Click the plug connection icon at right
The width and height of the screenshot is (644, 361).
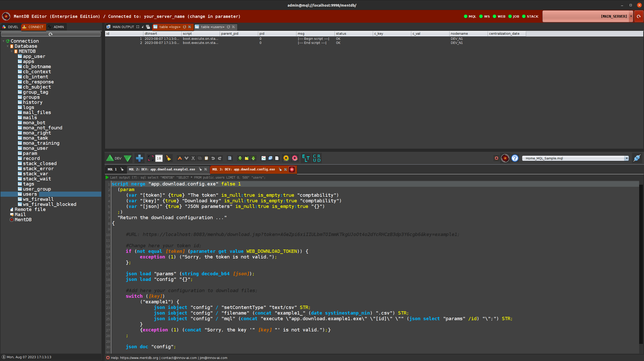[637, 158]
